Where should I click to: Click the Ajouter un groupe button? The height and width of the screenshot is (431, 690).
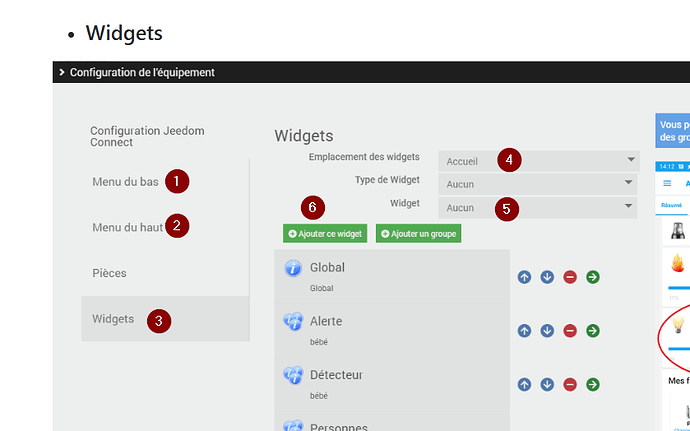(418, 233)
